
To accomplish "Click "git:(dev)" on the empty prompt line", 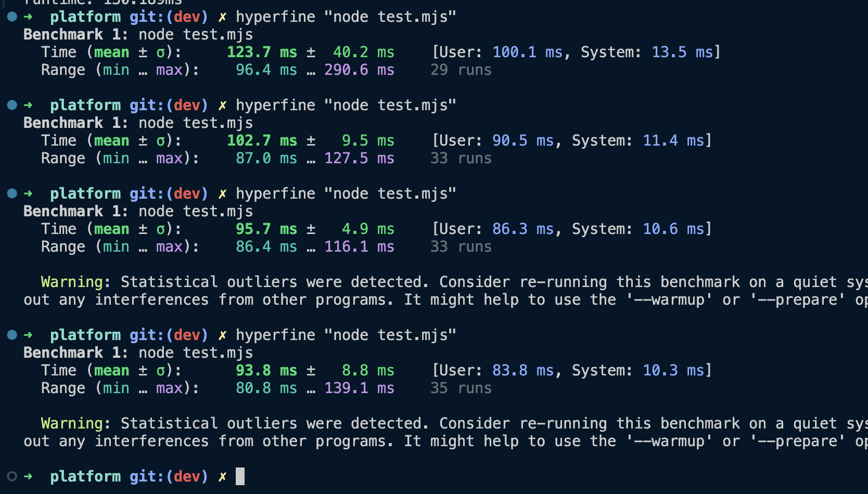I will [168, 476].
